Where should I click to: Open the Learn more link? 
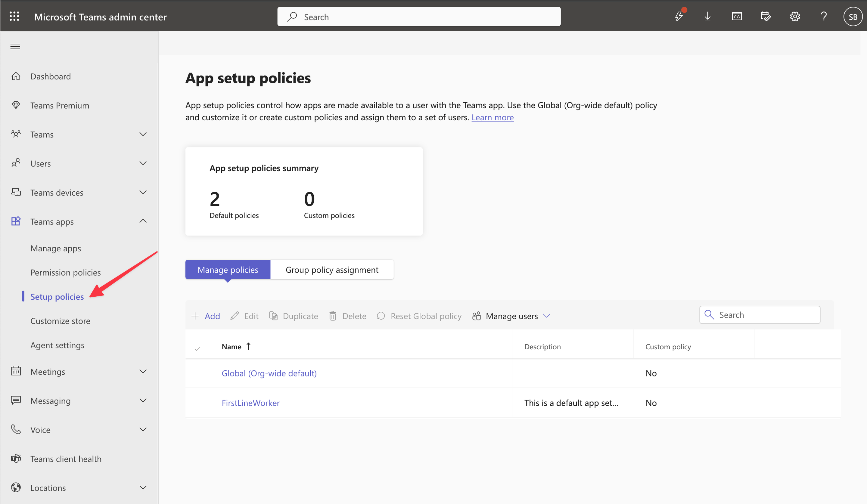[493, 117]
